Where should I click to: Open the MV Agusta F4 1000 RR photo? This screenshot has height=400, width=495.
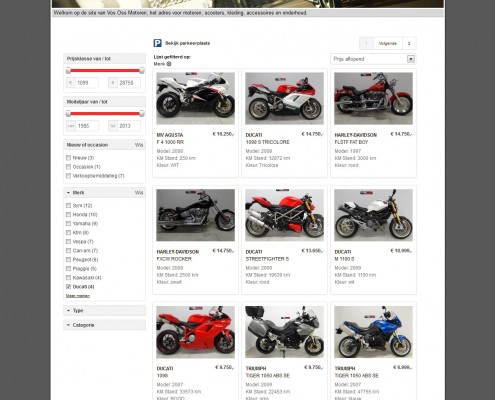point(196,98)
